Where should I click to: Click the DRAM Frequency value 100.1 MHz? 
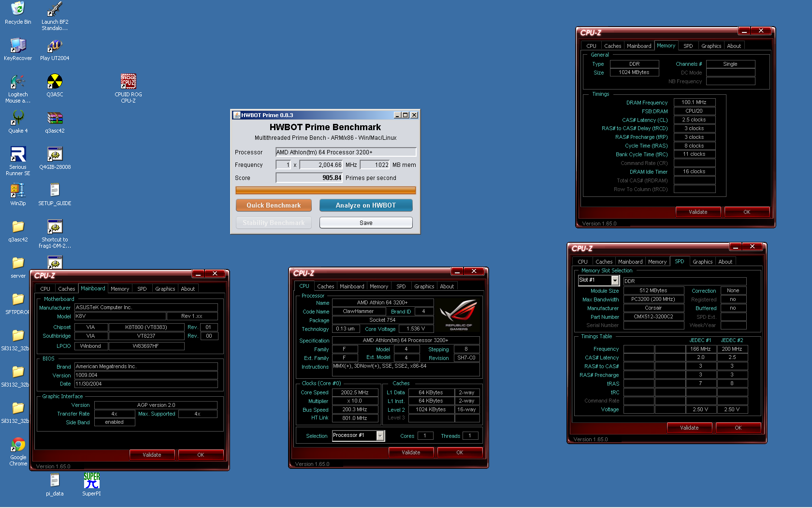(x=695, y=103)
